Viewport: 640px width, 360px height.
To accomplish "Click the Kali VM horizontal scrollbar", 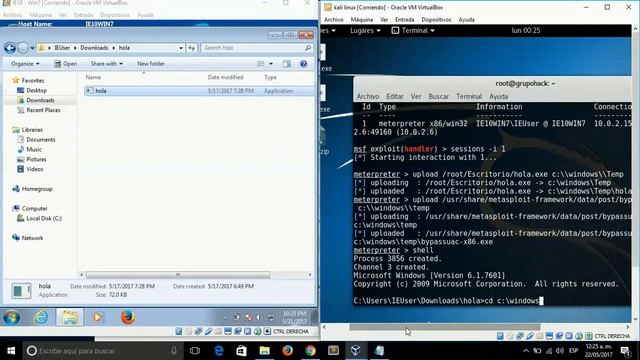I will tap(444, 327).
